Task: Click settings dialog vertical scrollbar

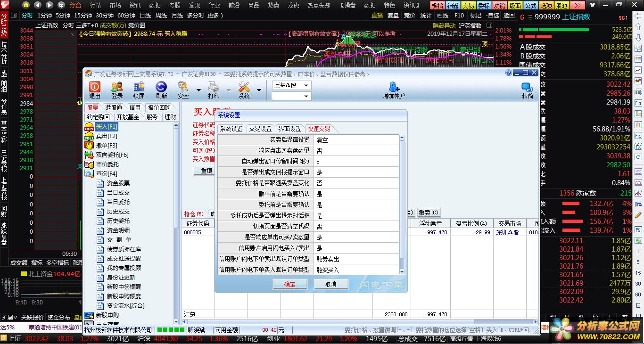Action: (402, 205)
